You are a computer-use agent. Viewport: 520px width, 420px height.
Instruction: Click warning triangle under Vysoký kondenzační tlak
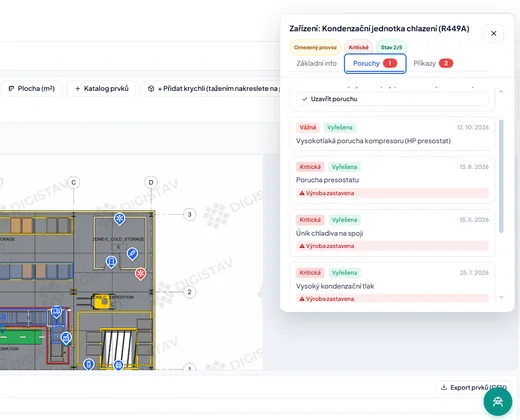(302, 299)
